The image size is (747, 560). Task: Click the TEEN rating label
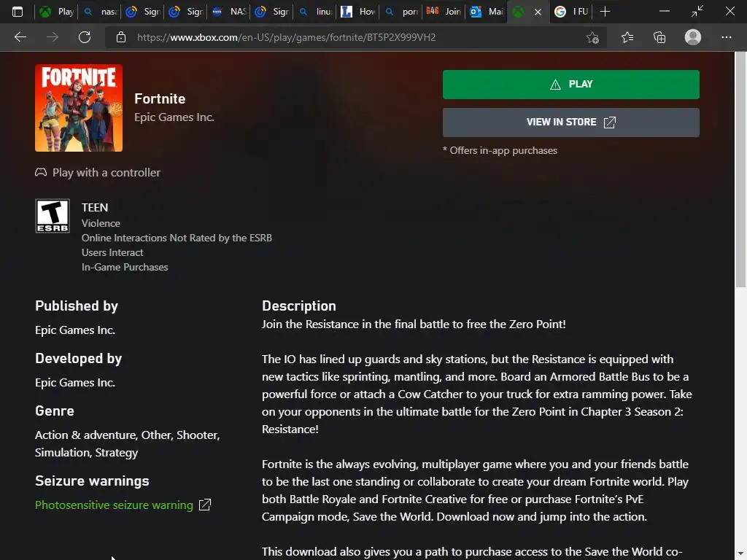point(94,208)
